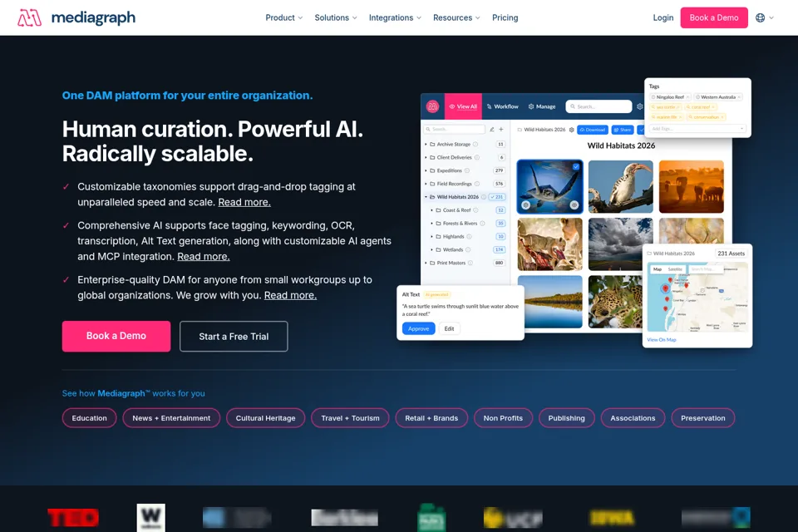Click the info icon next to Field Recordings
798x532 pixels.
click(477, 184)
